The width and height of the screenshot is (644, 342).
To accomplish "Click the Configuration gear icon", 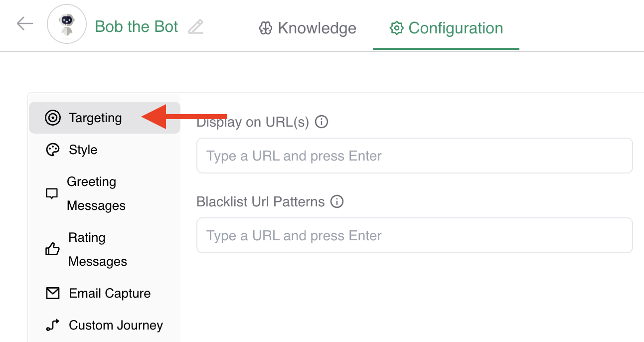I will [396, 28].
